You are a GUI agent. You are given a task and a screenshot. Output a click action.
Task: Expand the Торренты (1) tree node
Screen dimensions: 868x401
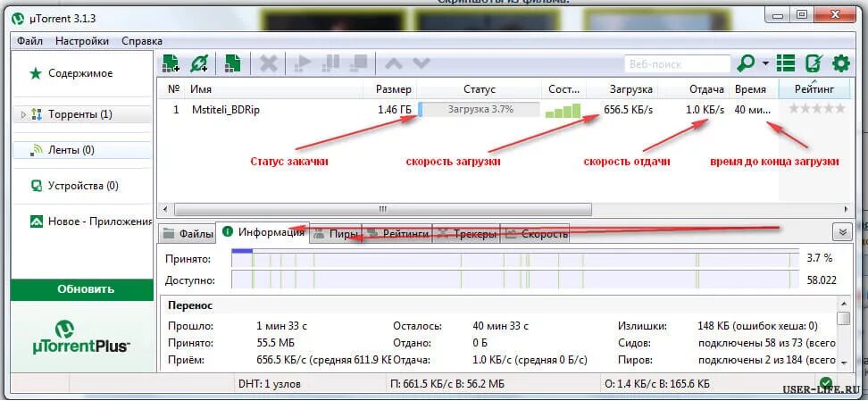tap(22, 114)
